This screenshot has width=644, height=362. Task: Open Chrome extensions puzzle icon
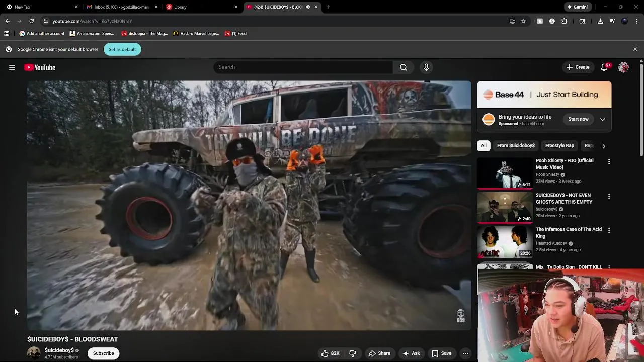(x=564, y=21)
